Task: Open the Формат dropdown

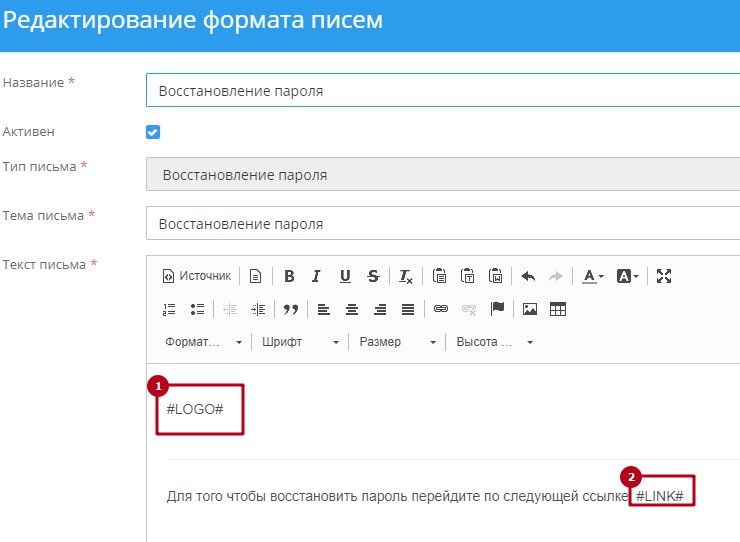Action: (203, 342)
